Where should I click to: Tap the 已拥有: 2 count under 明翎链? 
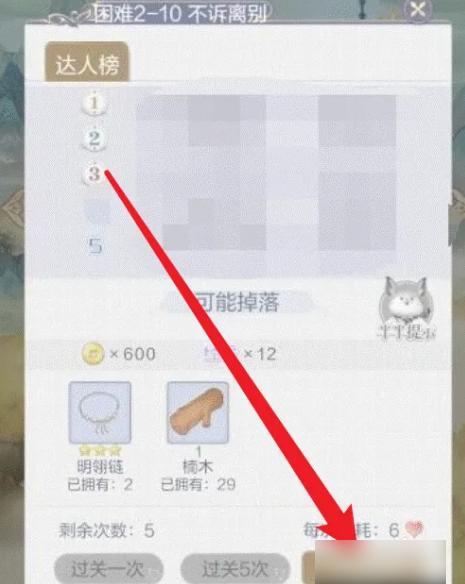[x=100, y=484]
